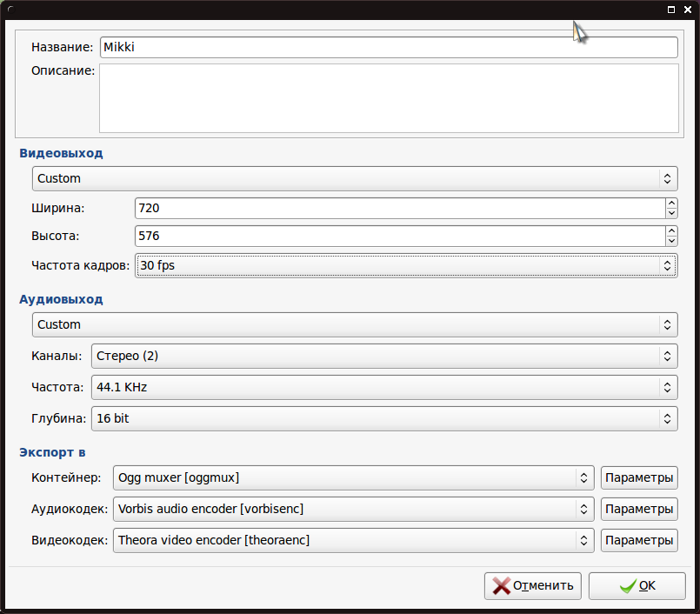Image resolution: width=700 pixels, height=614 pixels.
Task: Click the Видеокодек label
Action: tap(70, 540)
